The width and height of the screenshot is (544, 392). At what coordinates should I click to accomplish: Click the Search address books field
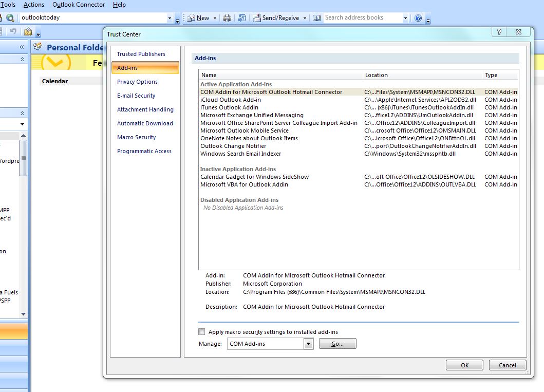362,17
